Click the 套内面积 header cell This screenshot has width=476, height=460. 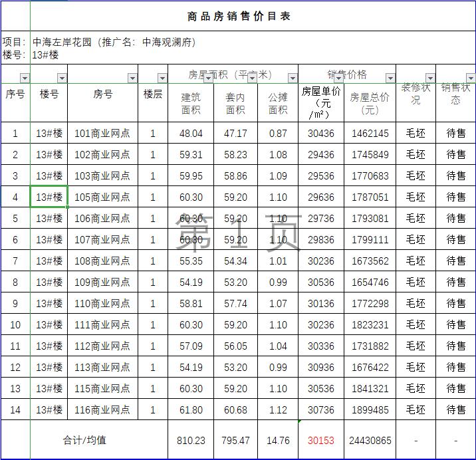[x=235, y=103]
